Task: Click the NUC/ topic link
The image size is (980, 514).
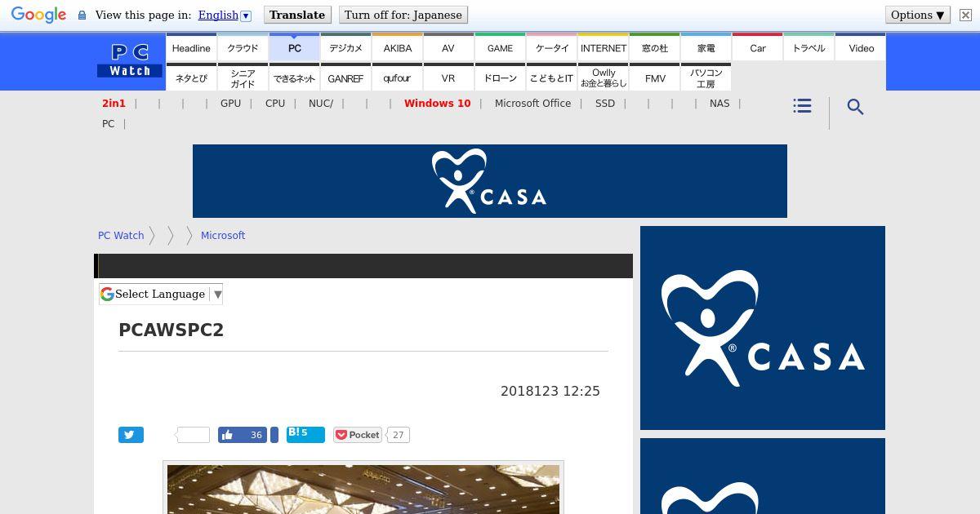Action: click(321, 104)
